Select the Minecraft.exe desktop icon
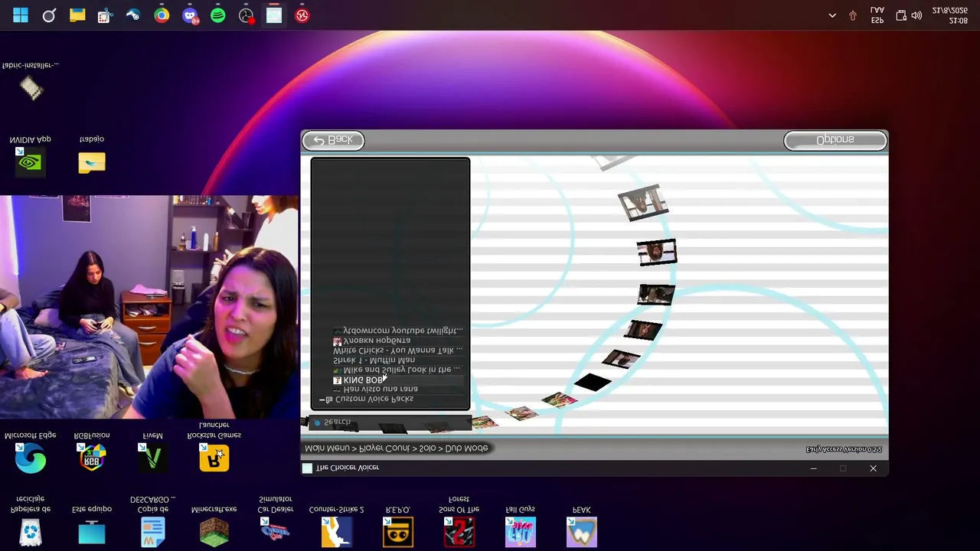 tap(214, 527)
